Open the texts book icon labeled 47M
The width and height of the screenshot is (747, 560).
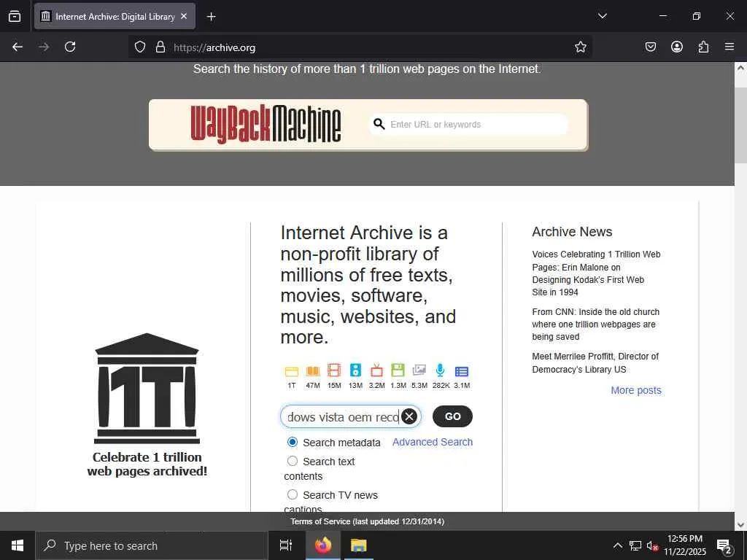coord(313,371)
